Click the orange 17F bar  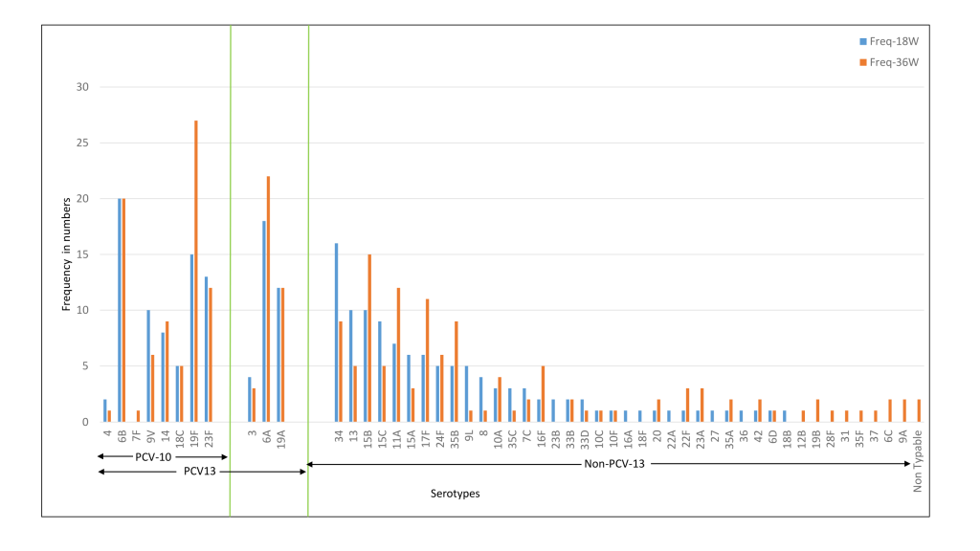(x=428, y=361)
